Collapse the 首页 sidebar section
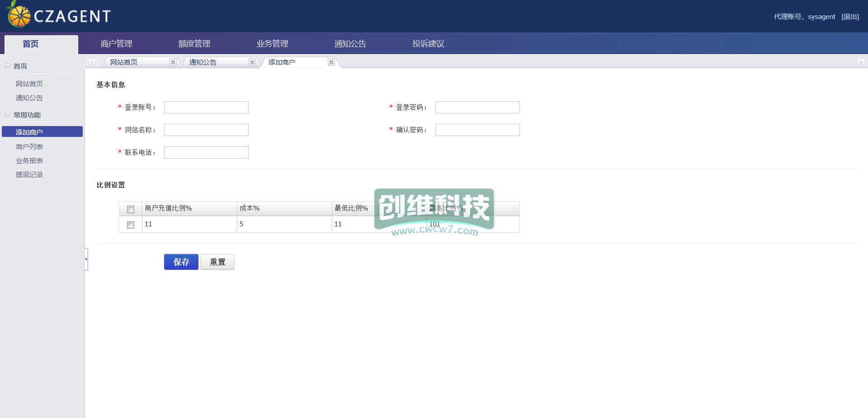Screen dimensions: 868x418 [x=8, y=66]
